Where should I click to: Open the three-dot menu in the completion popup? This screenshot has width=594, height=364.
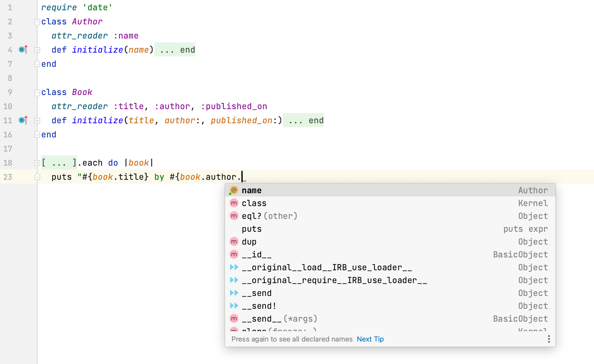(549, 339)
